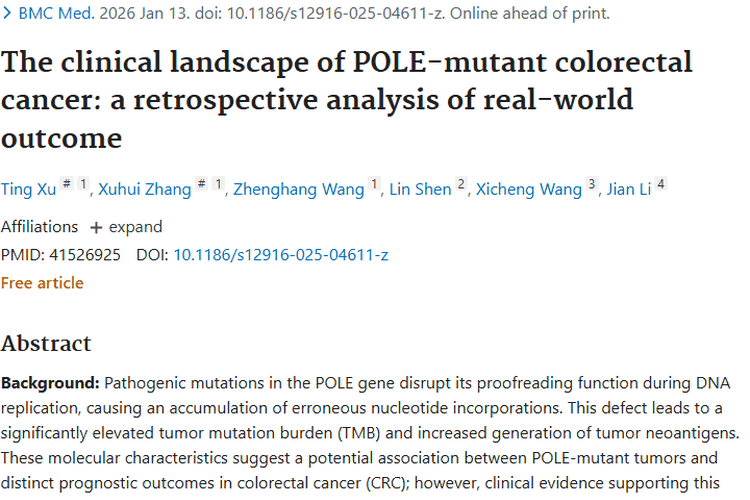Click the Background label in the abstract
750x500 pixels.
click(x=50, y=383)
